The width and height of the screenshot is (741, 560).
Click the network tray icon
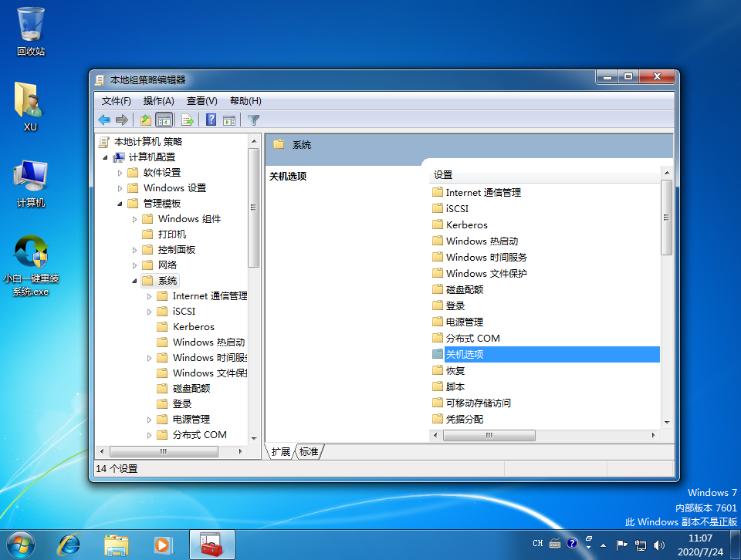[641, 545]
